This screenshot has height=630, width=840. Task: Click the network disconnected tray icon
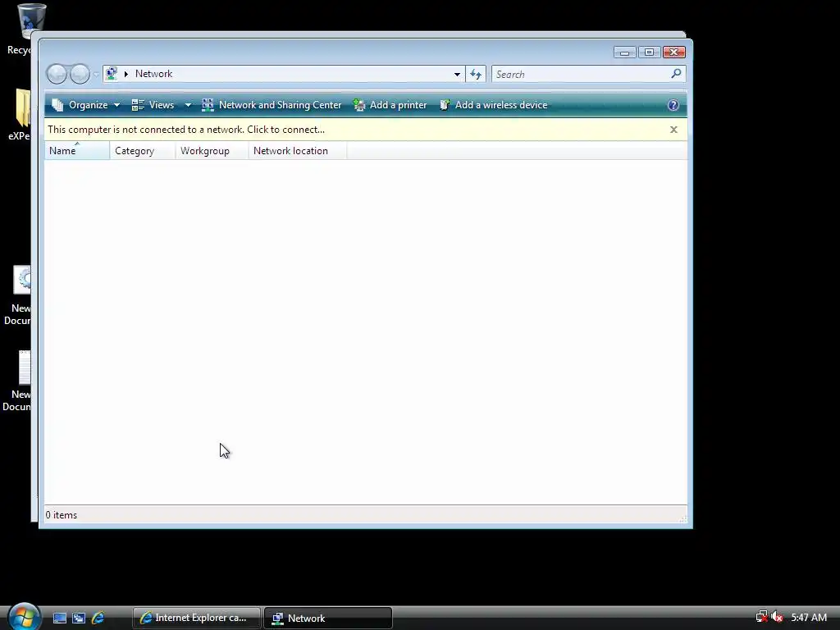(x=762, y=617)
